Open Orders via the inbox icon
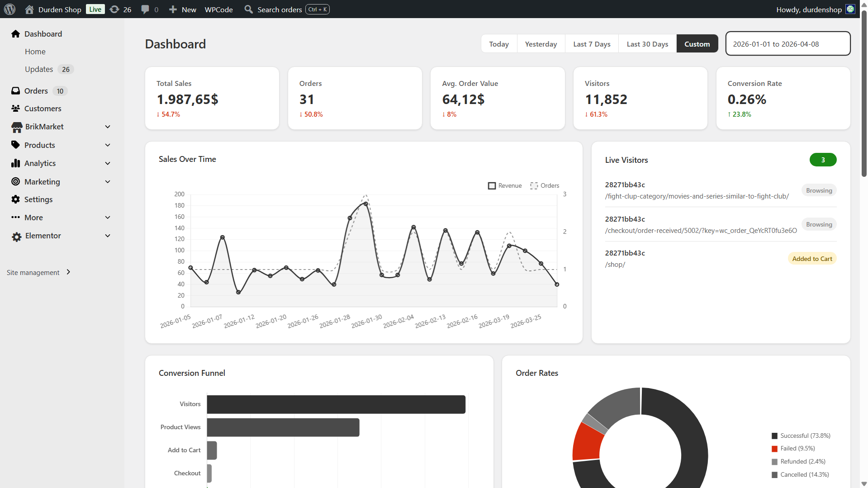This screenshot has width=868, height=488. (16, 91)
